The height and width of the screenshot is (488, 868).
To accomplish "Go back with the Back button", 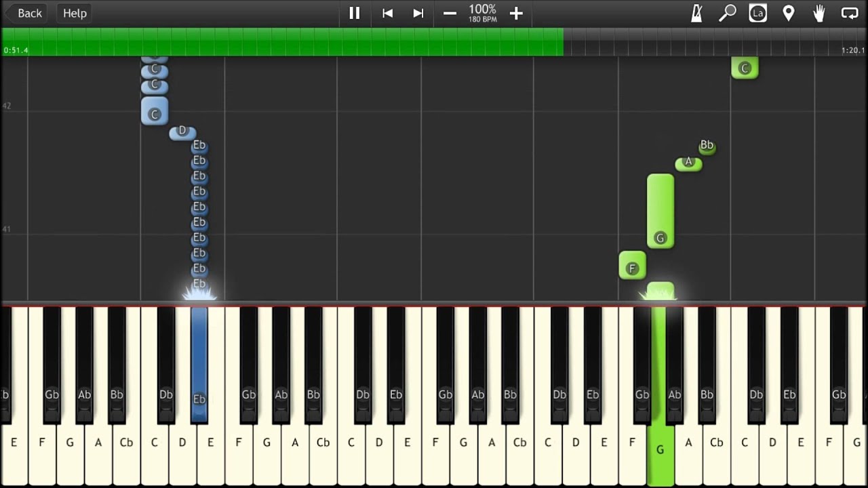I will [x=25, y=13].
